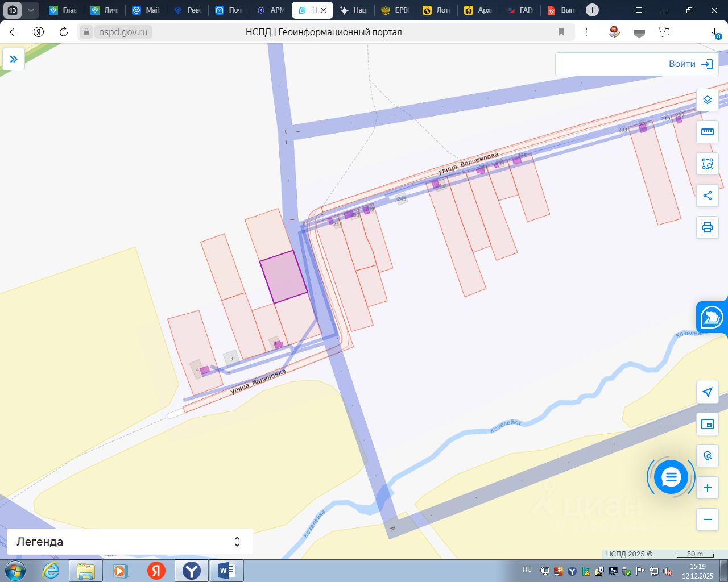Launch Internet Explorer from the taskbar
The width and height of the screenshot is (728, 582).
[51, 571]
